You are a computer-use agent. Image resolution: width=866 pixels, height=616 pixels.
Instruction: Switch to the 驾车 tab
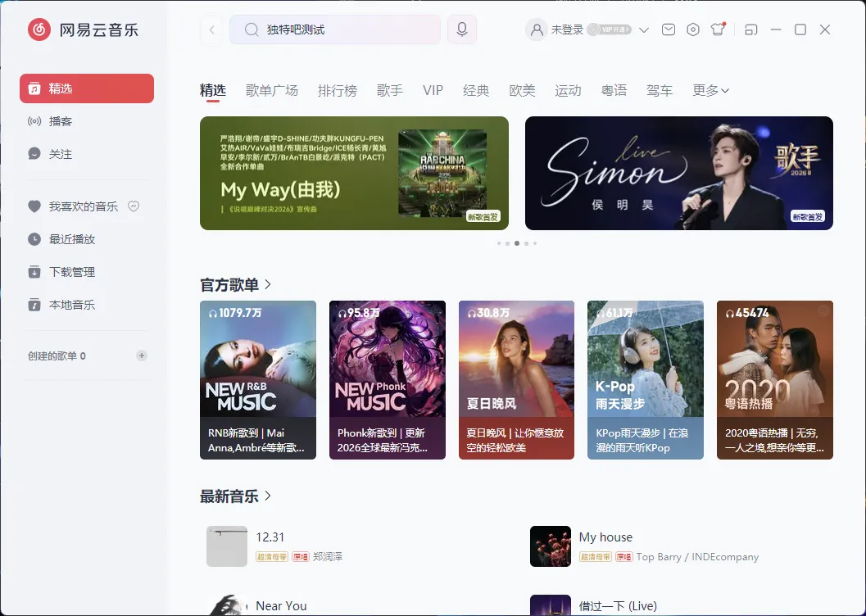[x=660, y=90]
